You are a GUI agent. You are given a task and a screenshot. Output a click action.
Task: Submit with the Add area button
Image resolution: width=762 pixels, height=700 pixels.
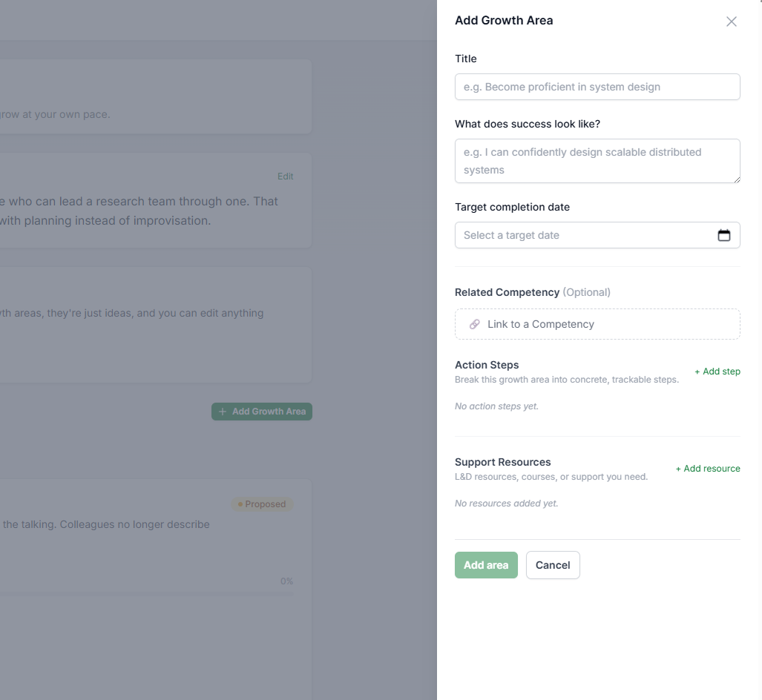[486, 565]
